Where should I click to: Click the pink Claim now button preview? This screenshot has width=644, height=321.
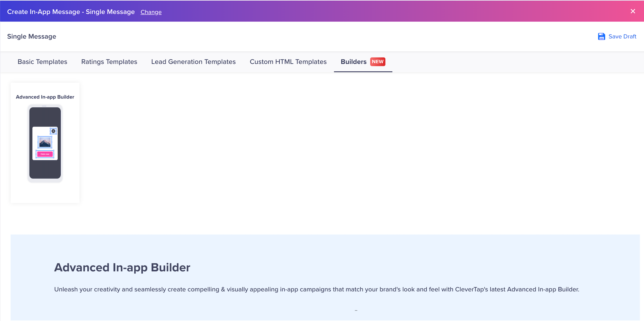tap(45, 154)
